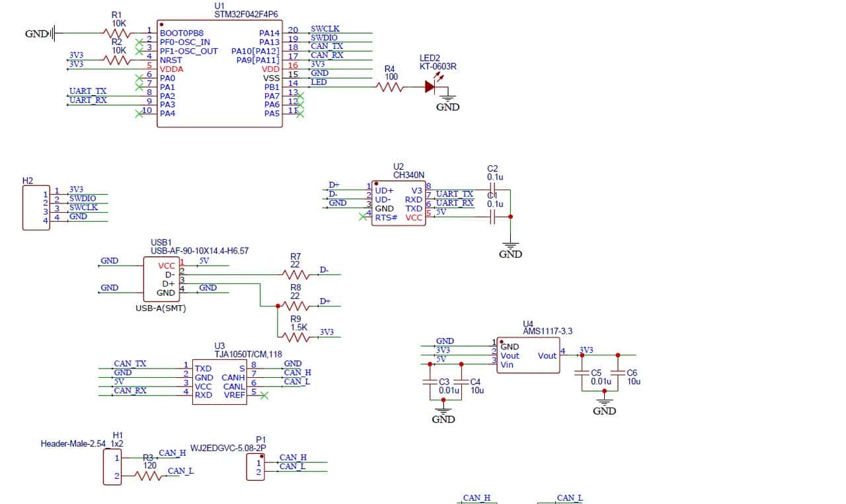The image size is (846, 504).
Task: Click the no-connect X on VREF pin
Action: 264,396
